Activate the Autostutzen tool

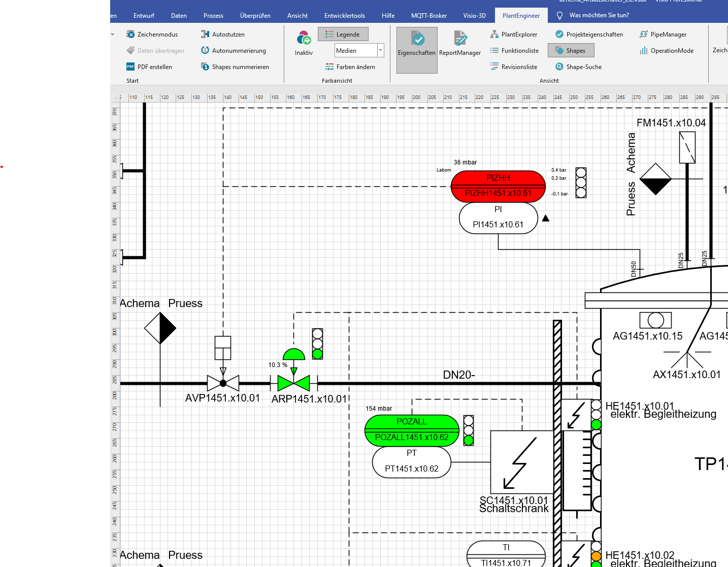point(223,35)
